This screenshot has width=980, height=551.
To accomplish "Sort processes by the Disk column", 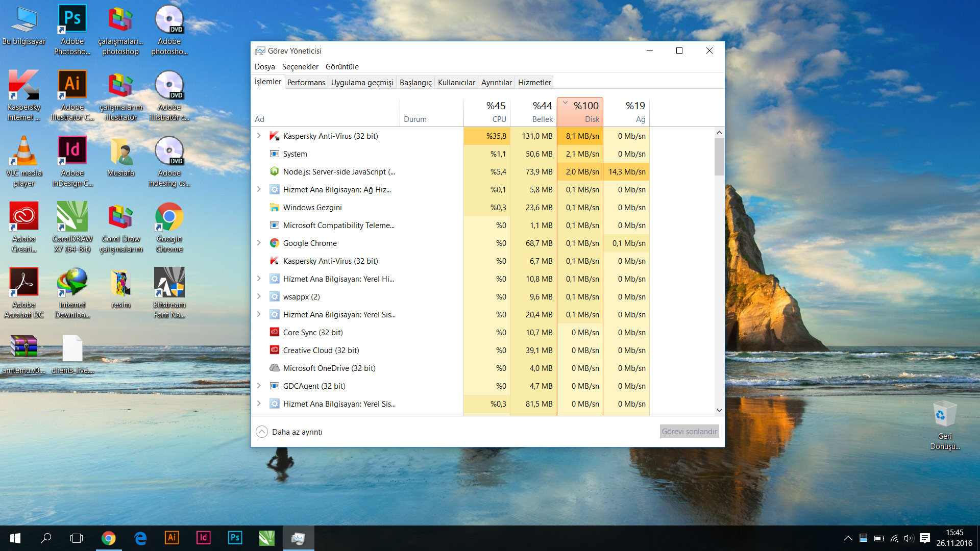I will [x=580, y=112].
